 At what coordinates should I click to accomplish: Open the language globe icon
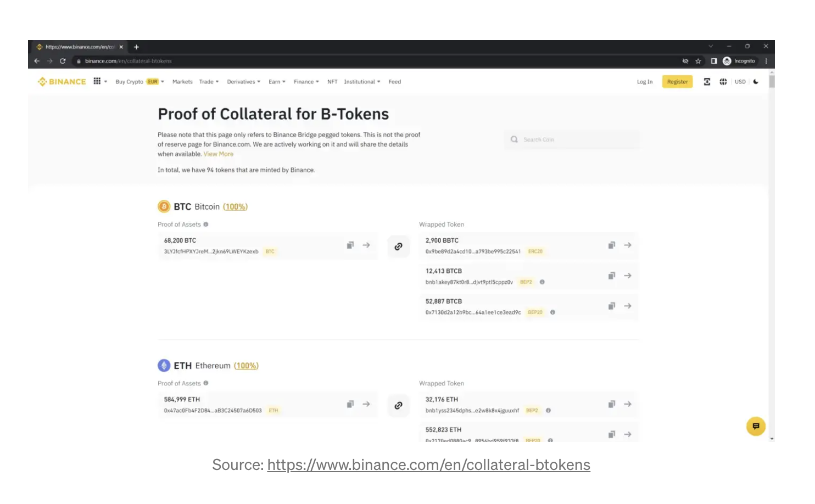pos(723,82)
